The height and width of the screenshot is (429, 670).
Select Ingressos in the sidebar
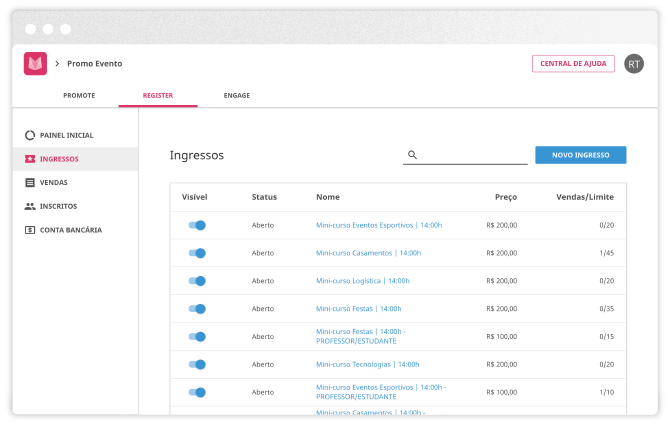(x=75, y=159)
